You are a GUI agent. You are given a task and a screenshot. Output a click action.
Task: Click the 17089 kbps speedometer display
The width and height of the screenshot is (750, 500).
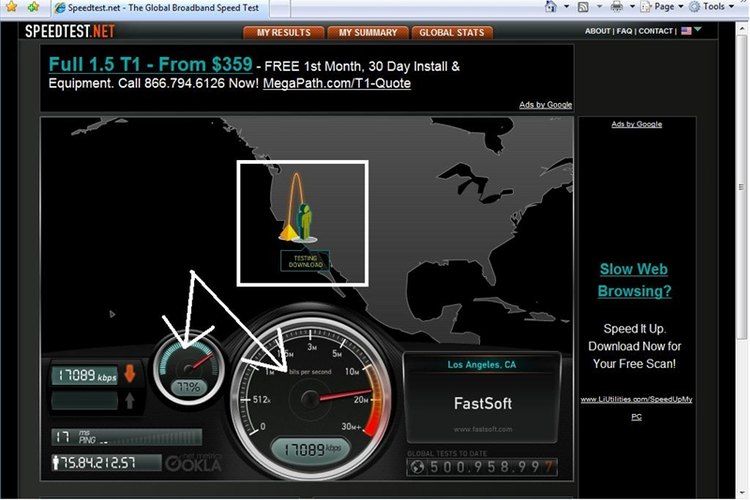pyautogui.click(x=311, y=450)
